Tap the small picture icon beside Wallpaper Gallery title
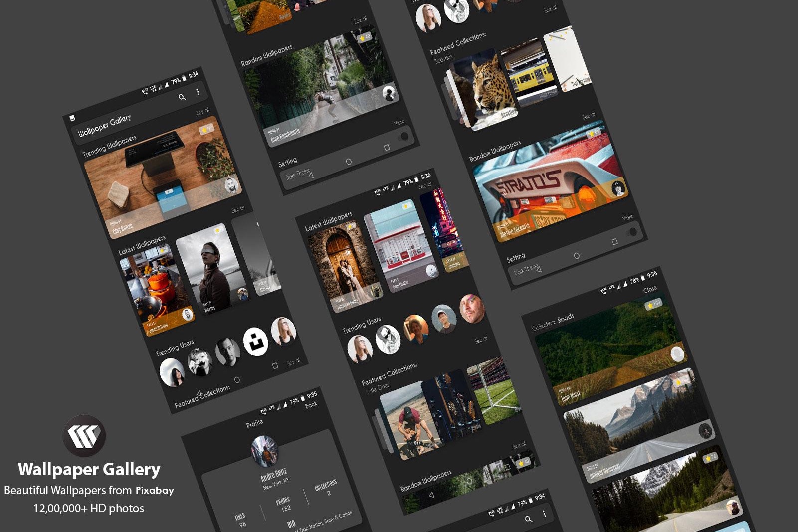Viewport: 798px width, 532px height. pyautogui.click(x=72, y=118)
